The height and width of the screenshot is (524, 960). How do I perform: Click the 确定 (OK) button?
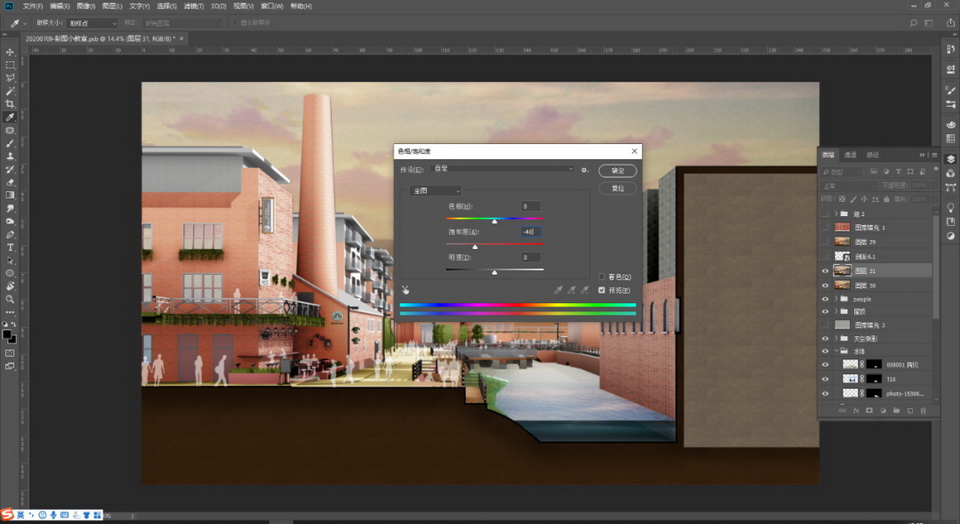coord(617,171)
